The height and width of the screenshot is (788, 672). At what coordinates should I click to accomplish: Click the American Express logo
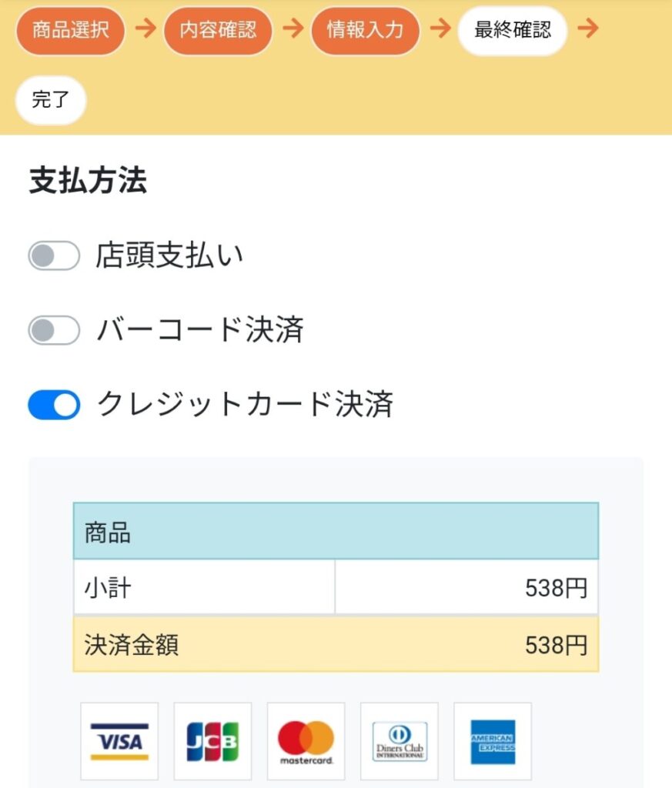(x=493, y=741)
